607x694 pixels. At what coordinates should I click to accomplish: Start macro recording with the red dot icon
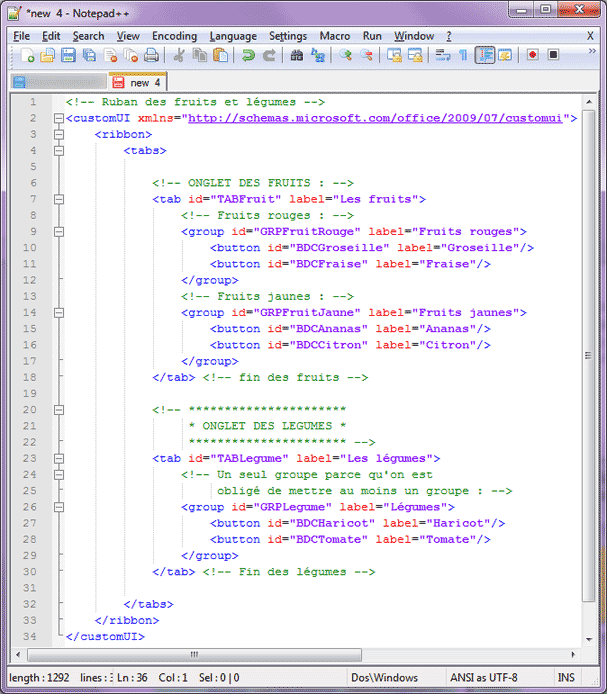coord(533,55)
